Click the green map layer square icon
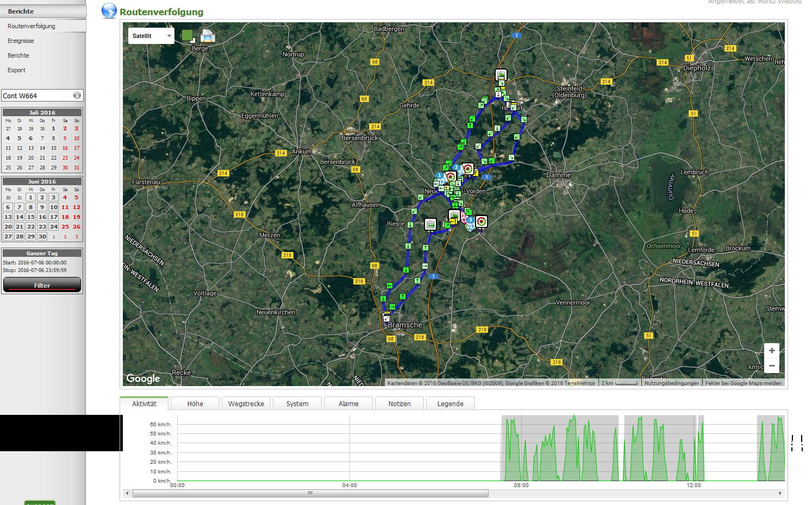 188,36
